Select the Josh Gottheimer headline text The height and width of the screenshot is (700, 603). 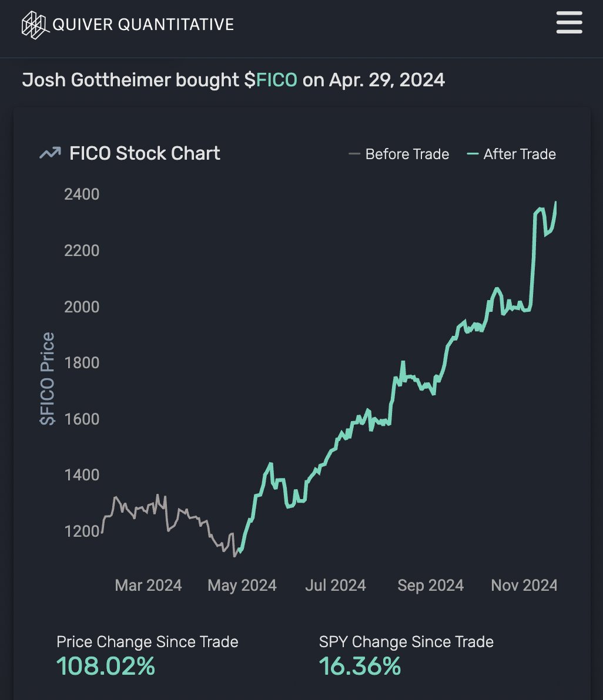click(x=130, y=80)
